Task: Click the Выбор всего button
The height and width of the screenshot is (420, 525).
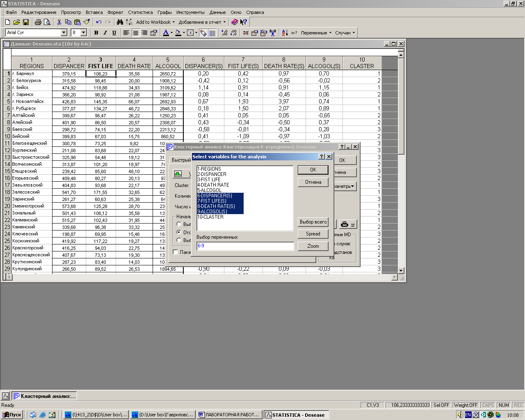Action: 313,222
